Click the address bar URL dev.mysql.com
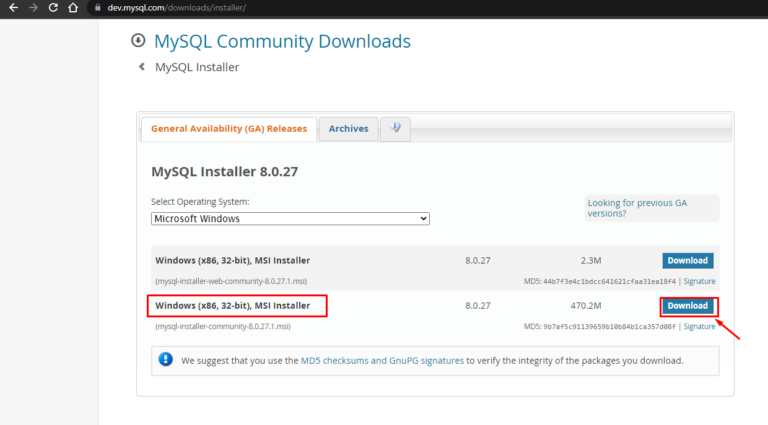This screenshot has height=425, width=768. (x=177, y=8)
